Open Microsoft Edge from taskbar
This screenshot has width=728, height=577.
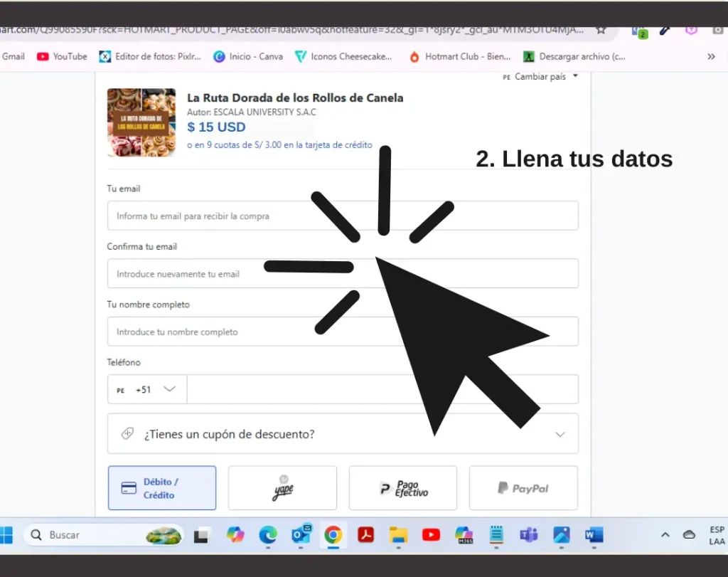[267, 535]
